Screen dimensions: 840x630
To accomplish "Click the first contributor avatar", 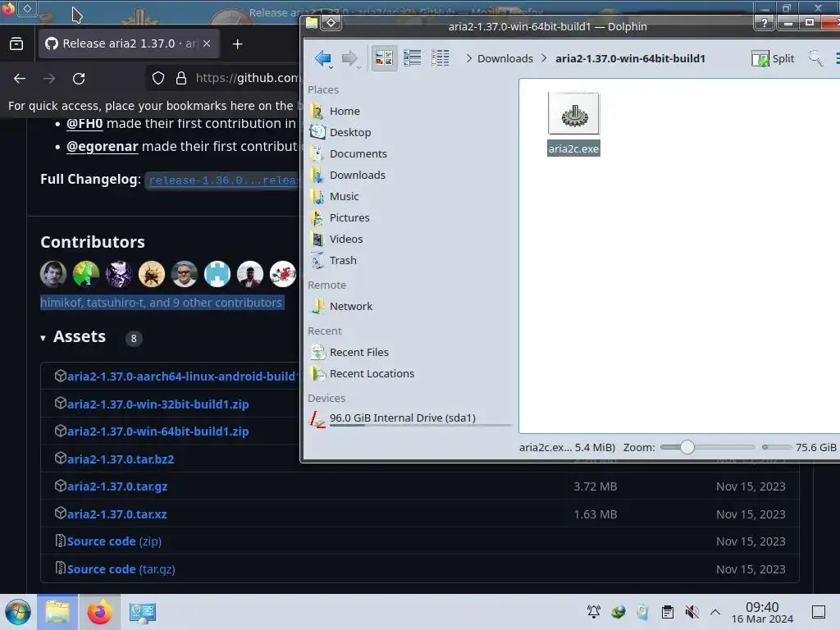I will 53,274.
